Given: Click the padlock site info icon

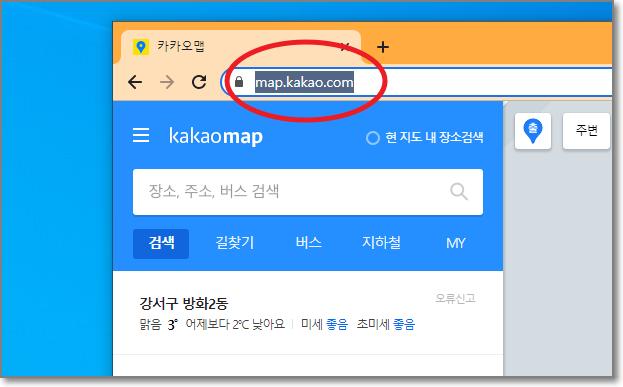Looking at the screenshot, I should pyautogui.click(x=239, y=82).
